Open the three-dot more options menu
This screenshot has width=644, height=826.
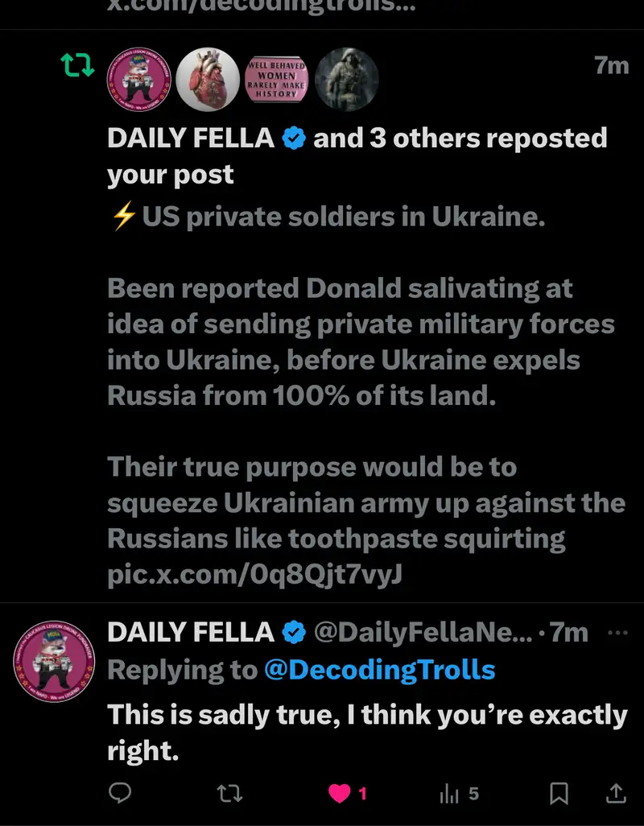pos(617,632)
